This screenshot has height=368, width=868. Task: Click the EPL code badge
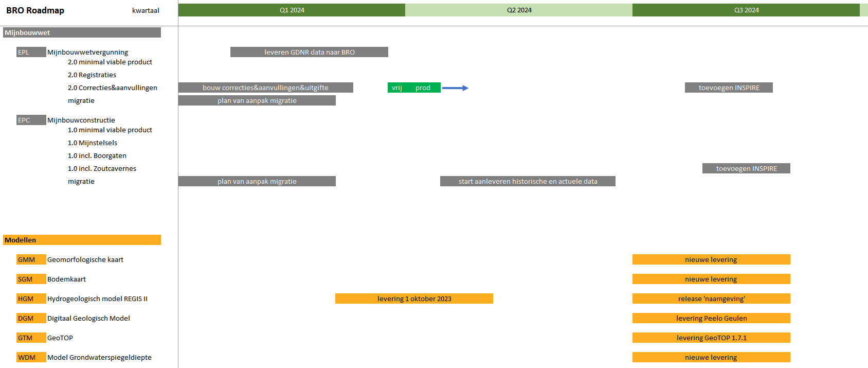click(31, 52)
